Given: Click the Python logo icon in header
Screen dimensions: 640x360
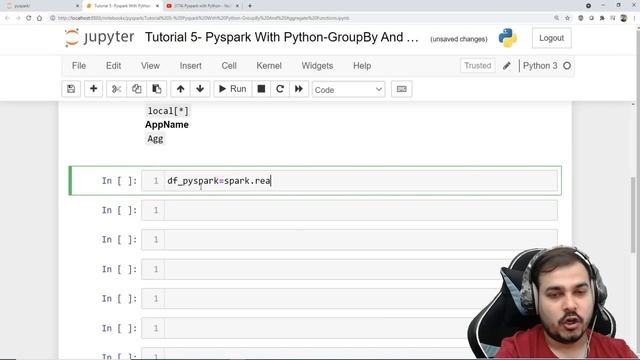Looking at the screenshot, I should tap(508, 38).
